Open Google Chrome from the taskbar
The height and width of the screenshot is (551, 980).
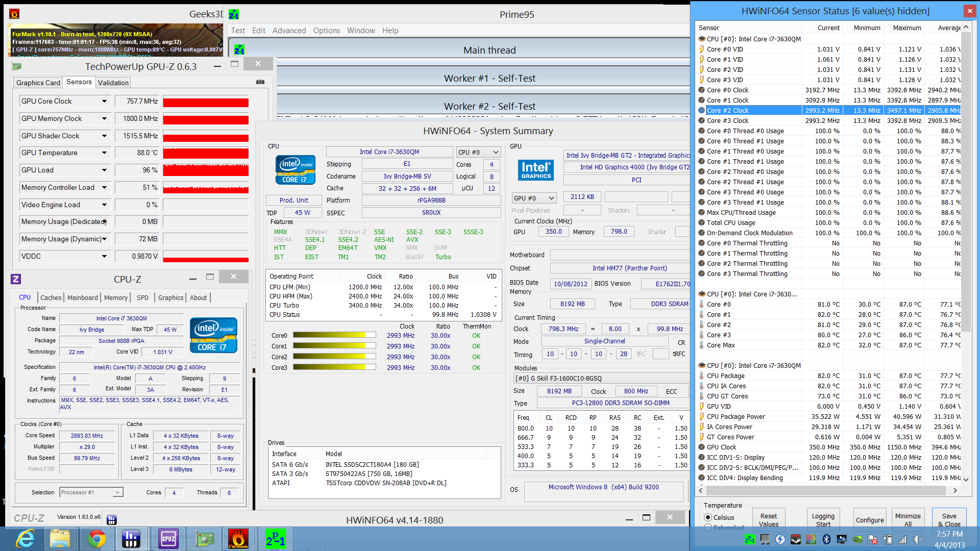tap(96, 539)
